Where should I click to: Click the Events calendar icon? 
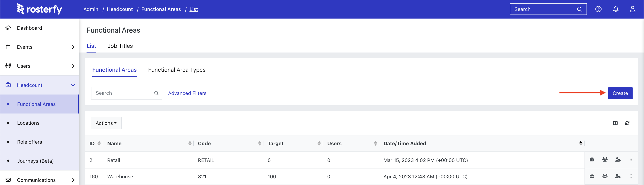coord(8,47)
